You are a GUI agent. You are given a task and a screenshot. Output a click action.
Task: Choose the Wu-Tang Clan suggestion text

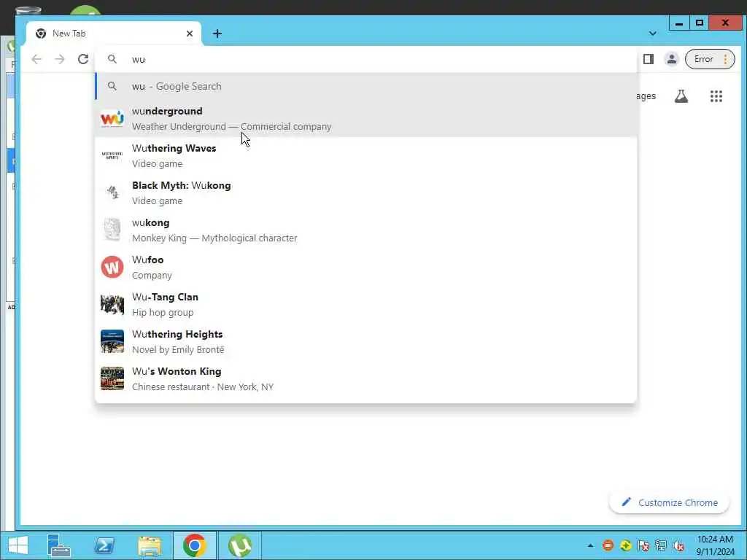click(x=165, y=304)
